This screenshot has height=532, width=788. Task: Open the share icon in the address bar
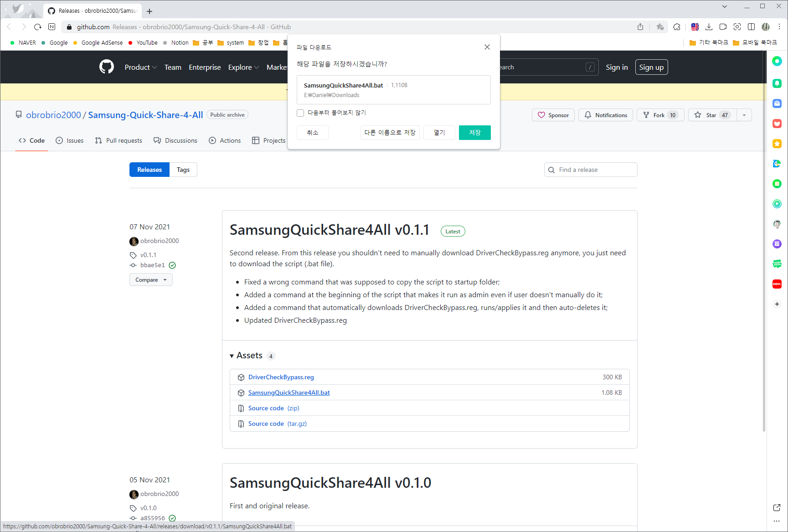coord(640,27)
